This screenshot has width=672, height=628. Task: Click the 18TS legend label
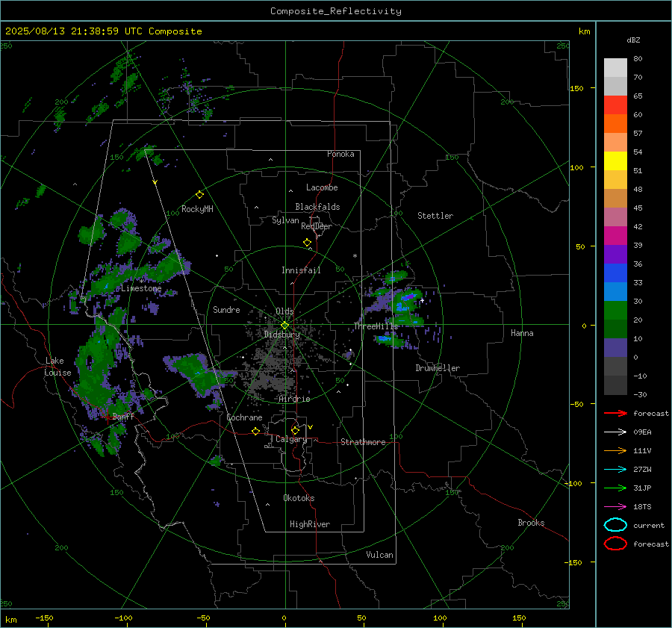tap(642, 507)
